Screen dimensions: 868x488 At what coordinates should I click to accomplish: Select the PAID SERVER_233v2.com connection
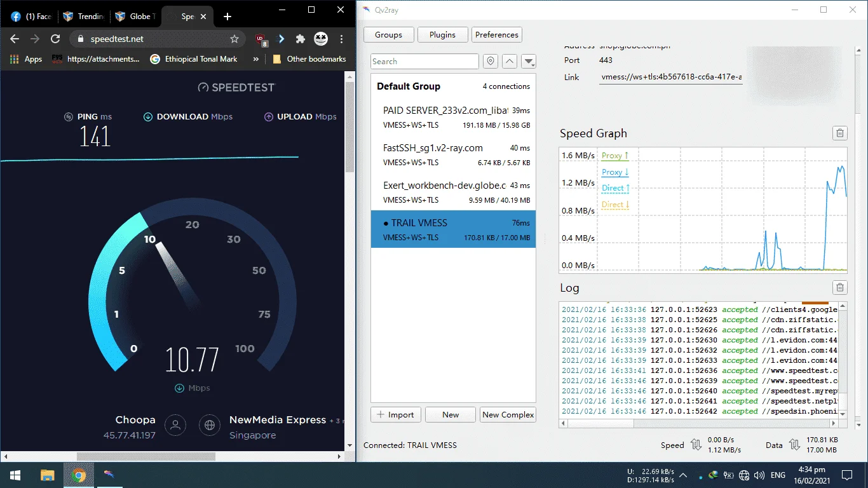pos(453,118)
